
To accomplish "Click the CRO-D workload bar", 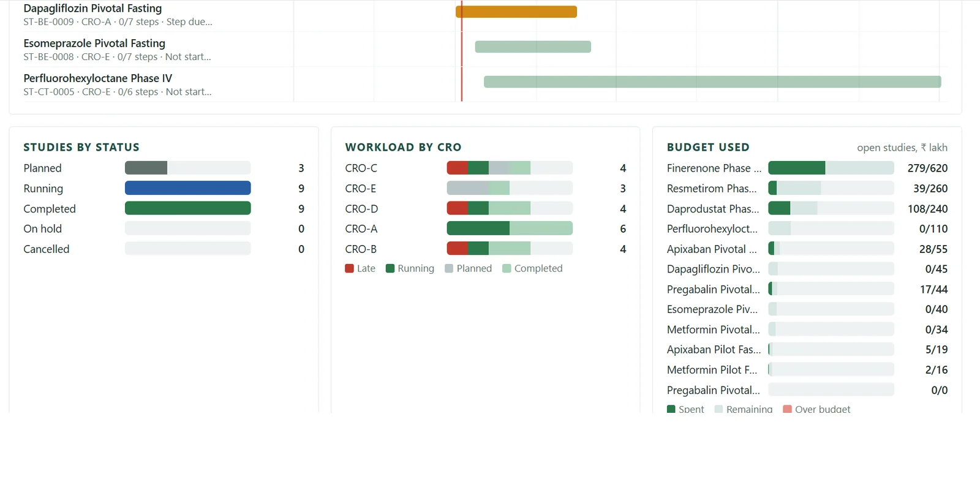I will 510,208.
